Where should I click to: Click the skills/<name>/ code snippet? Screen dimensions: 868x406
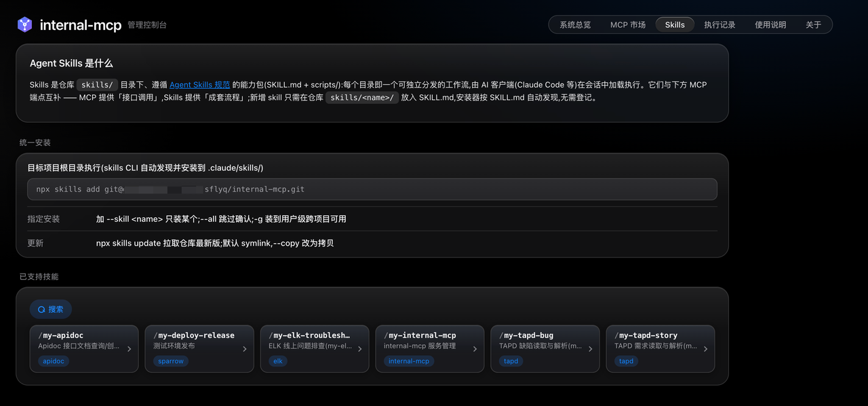point(362,98)
